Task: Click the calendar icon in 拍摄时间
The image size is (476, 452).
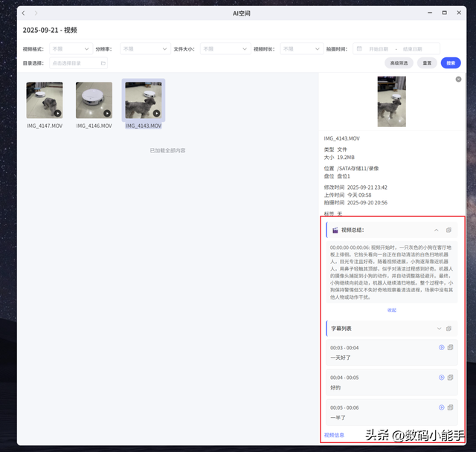Action: tap(359, 48)
